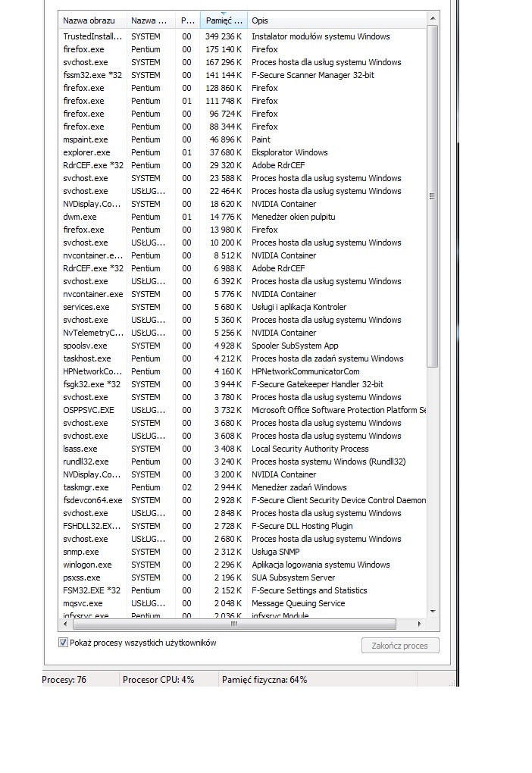
Task: Sort by 'Nazwa obrazu' column header
Action: pos(92,20)
